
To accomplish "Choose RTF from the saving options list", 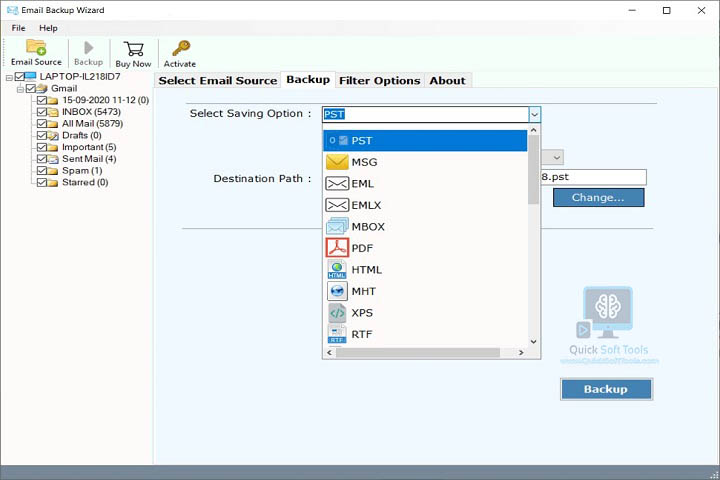I will tap(425, 334).
